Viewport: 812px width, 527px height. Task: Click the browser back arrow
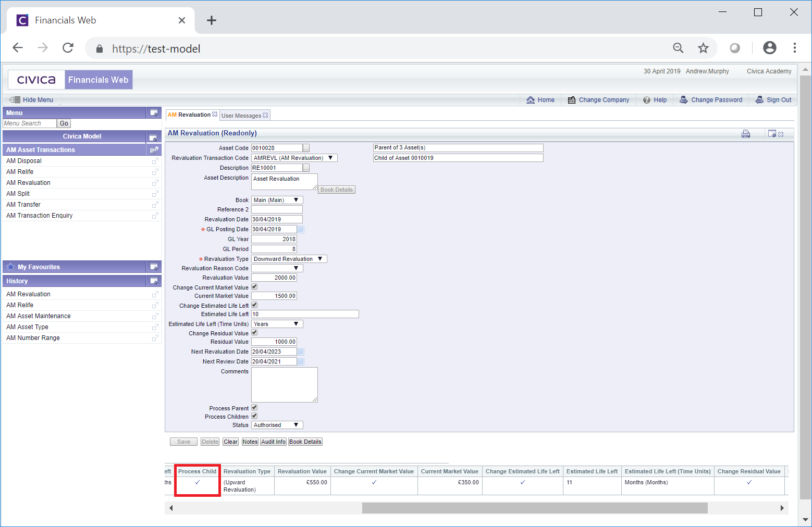click(18, 48)
